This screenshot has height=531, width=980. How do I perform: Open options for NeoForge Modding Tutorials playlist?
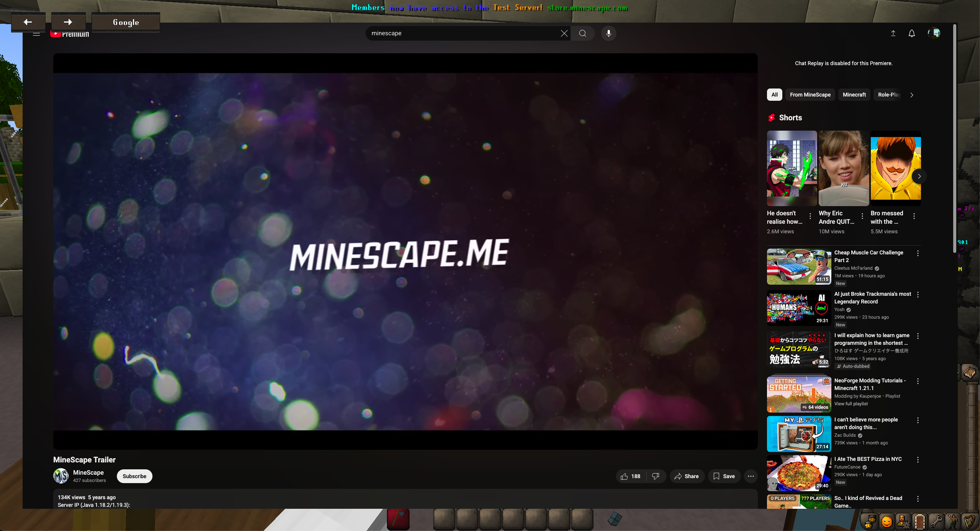tap(918, 381)
